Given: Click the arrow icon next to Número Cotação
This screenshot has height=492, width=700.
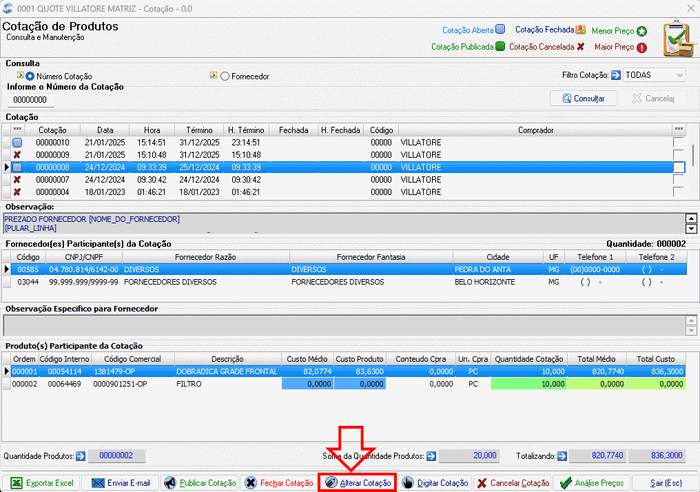Looking at the screenshot, I should point(21,75).
